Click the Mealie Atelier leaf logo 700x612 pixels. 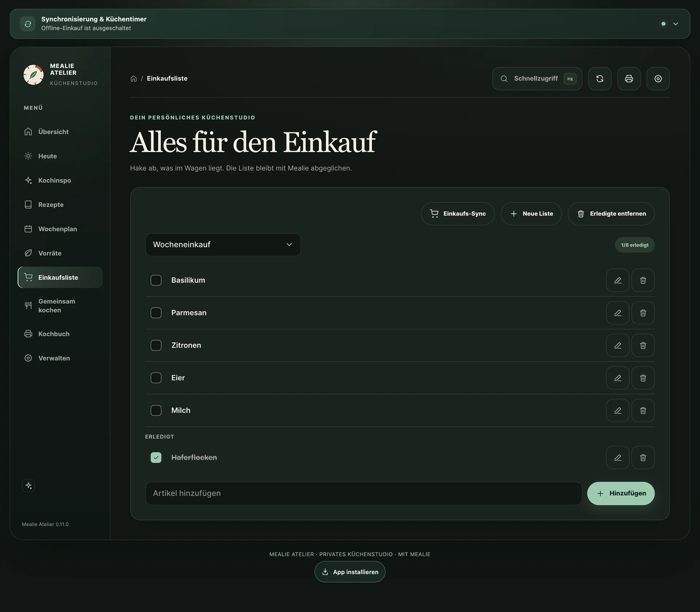[x=34, y=75]
